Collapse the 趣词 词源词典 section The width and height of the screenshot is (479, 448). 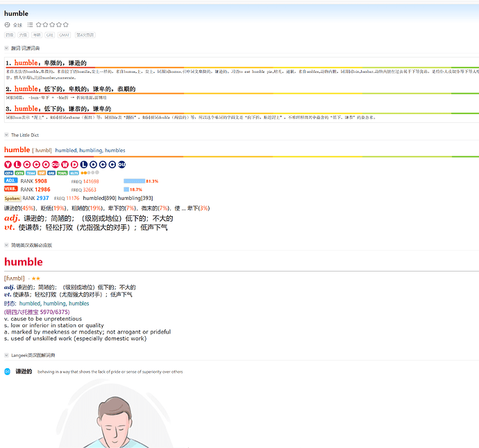pos(6,48)
